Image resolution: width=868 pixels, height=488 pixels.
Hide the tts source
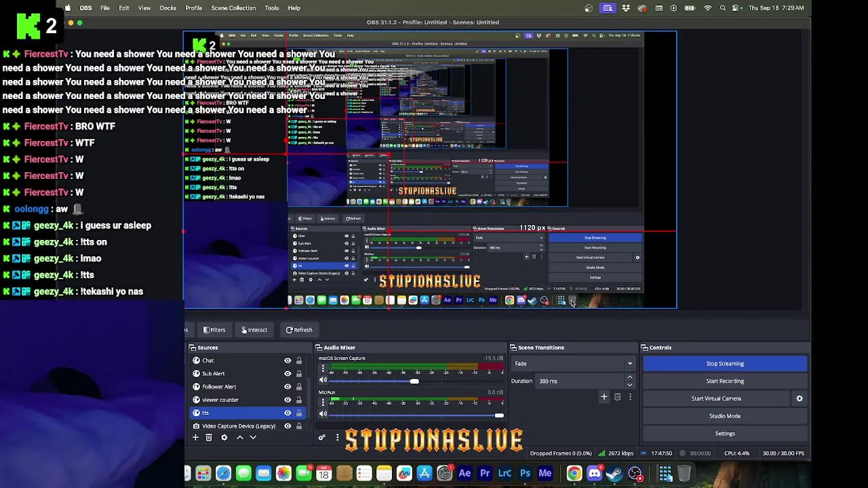pyautogui.click(x=288, y=413)
